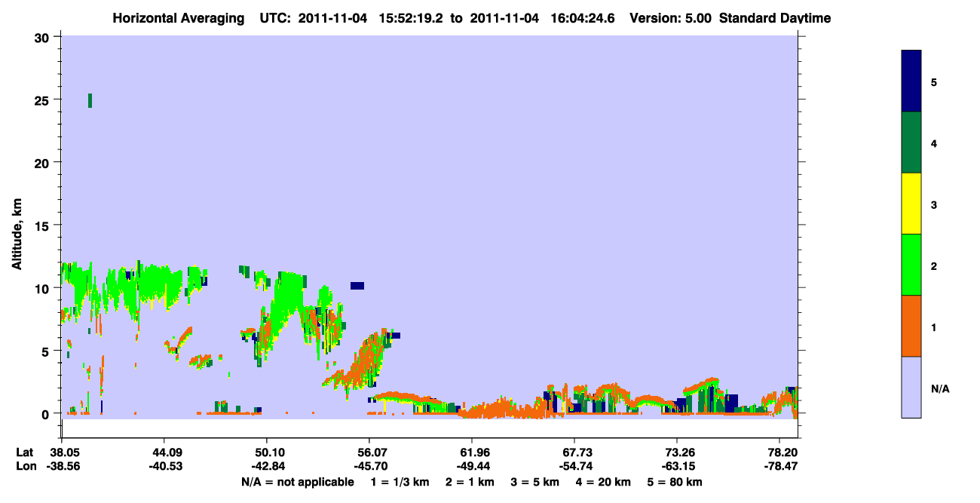
Task: Click longitude value -54.74
Action: (x=574, y=466)
